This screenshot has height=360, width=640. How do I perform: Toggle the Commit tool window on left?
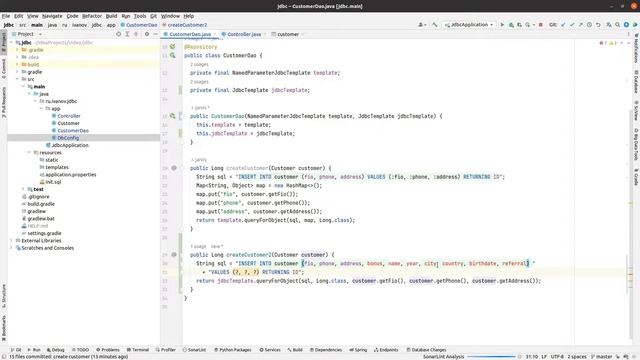pyautogui.click(x=4, y=69)
